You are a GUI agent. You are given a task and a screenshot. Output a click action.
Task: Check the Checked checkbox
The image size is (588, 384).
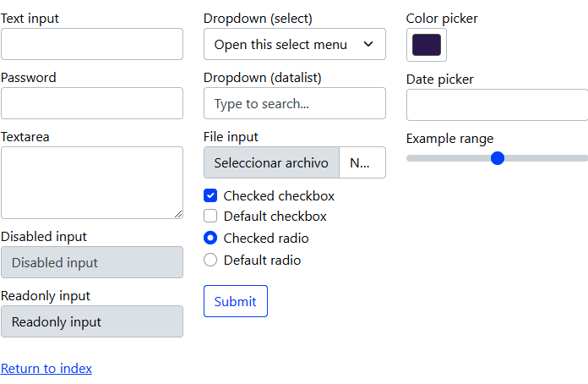(x=211, y=196)
